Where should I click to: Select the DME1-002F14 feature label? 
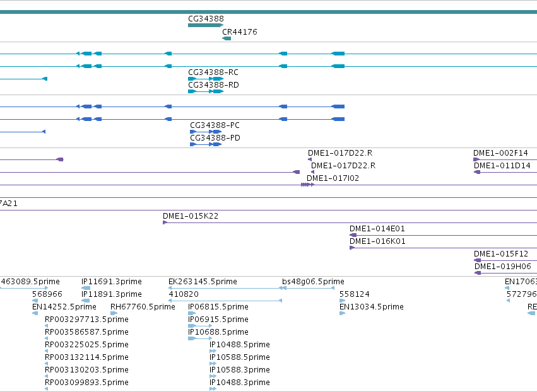point(500,153)
